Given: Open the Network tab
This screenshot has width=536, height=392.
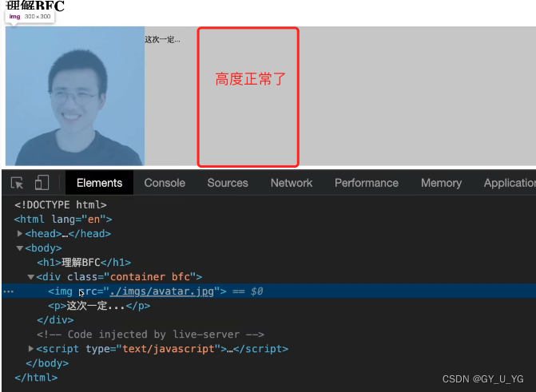Looking at the screenshot, I should click(x=292, y=183).
